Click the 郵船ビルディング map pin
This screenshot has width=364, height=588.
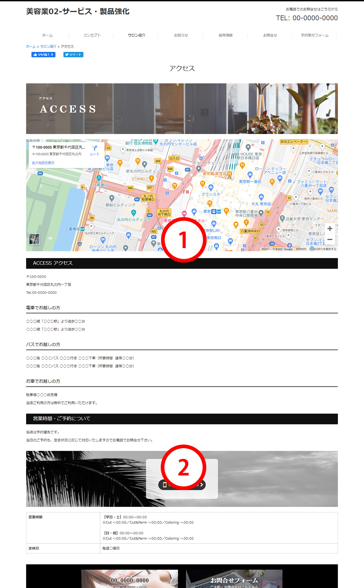coord(112,198)
